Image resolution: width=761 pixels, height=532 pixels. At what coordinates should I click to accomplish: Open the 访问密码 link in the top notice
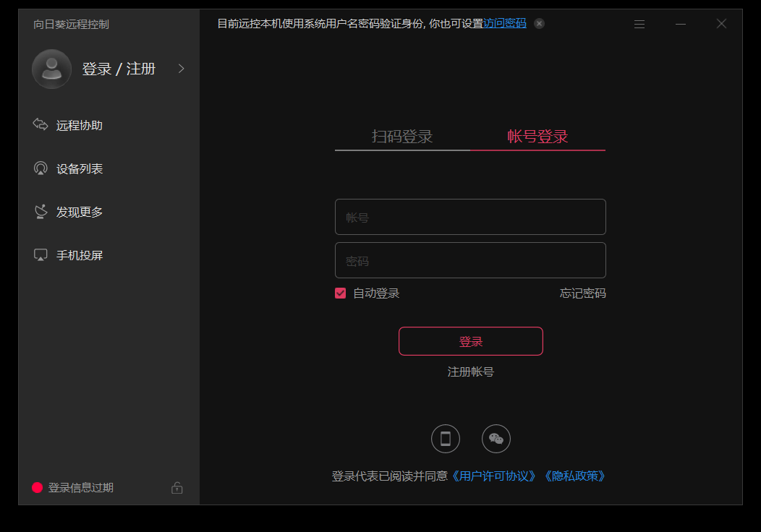(505, 23)
